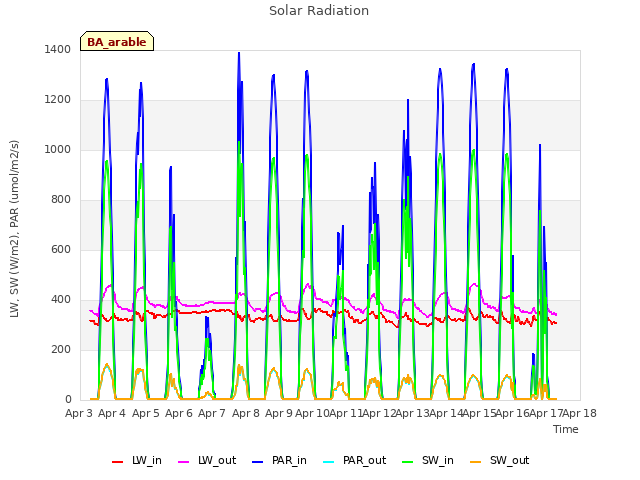The width and height of the screenshot is (640, 480).
Task: Click the SW_out legend label
Action: point(509,461)
